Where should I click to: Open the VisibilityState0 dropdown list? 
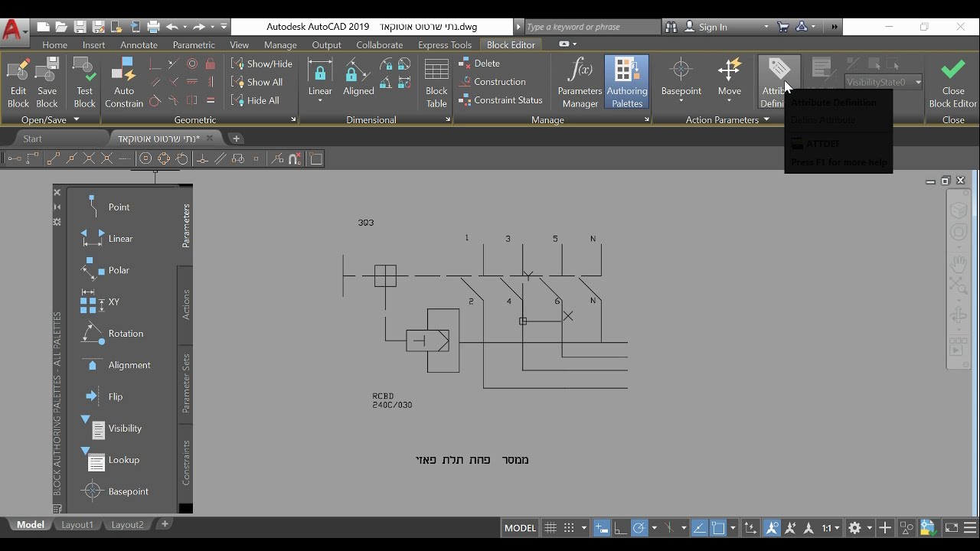884,82
